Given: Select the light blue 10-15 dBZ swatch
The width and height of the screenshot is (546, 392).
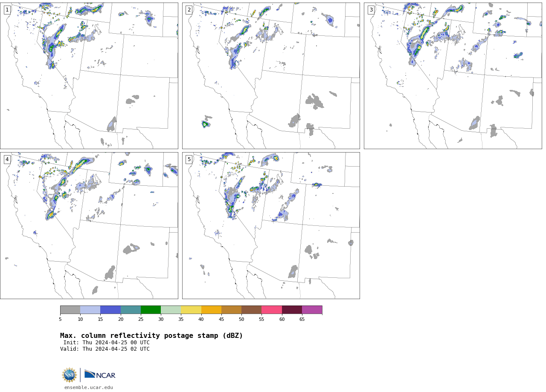Looking at the screenshot, I should 90,310.
